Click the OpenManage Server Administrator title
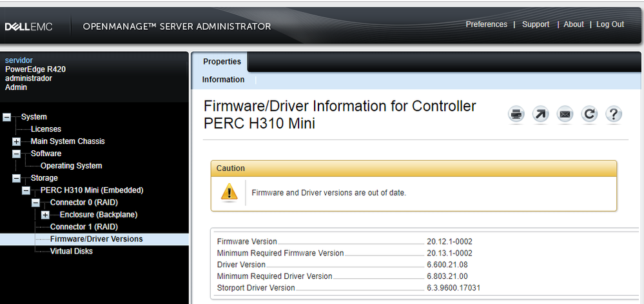The width and height of the screenshot is (644, 304). (177, 26)
